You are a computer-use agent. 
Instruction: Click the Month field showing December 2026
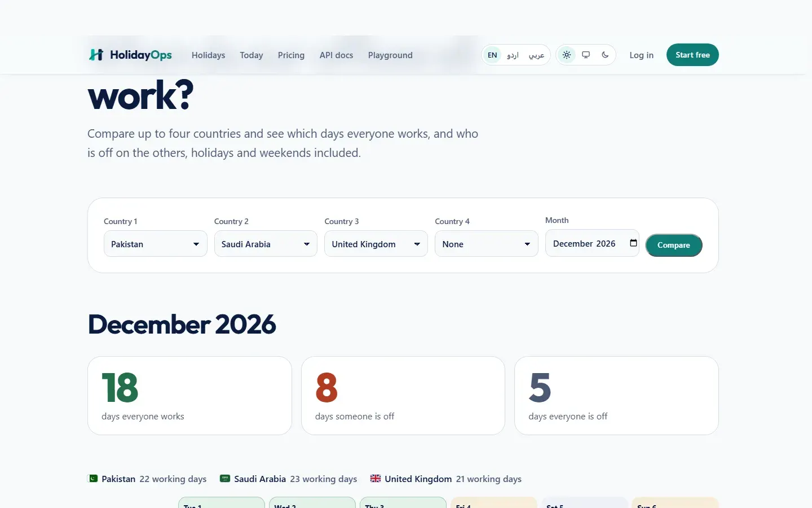[592, 243]
